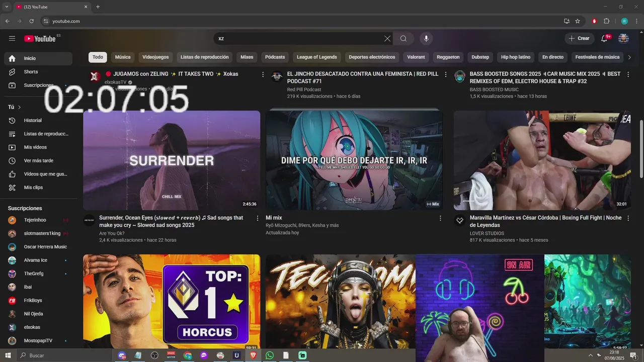Expand the Tú section chevron
Viewport: 644px width, 362px height.
click(x=19, y=107)
